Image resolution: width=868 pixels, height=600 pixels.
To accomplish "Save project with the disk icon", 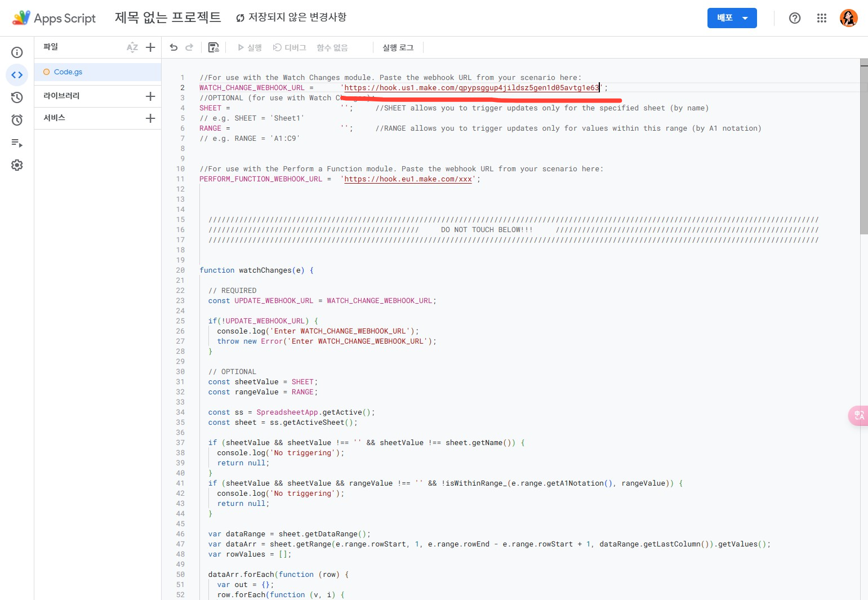I will (213, 47).
